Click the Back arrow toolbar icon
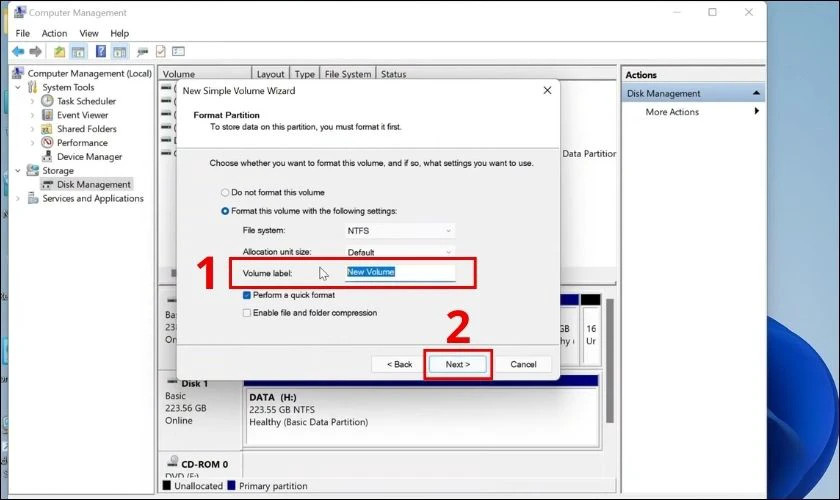840x500 pixels. point(18,52)
